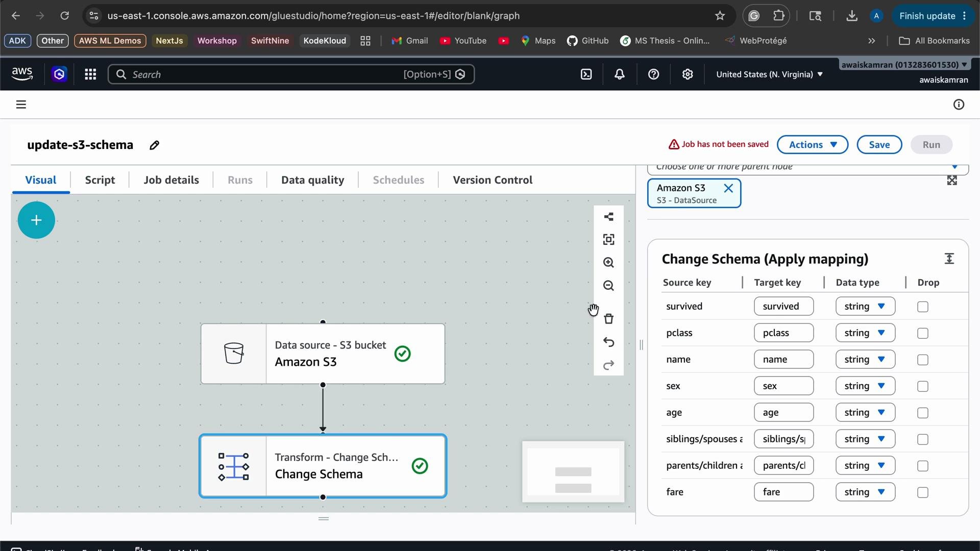Open the info panel icon
The image size is (980, 551).
(959, 105)
